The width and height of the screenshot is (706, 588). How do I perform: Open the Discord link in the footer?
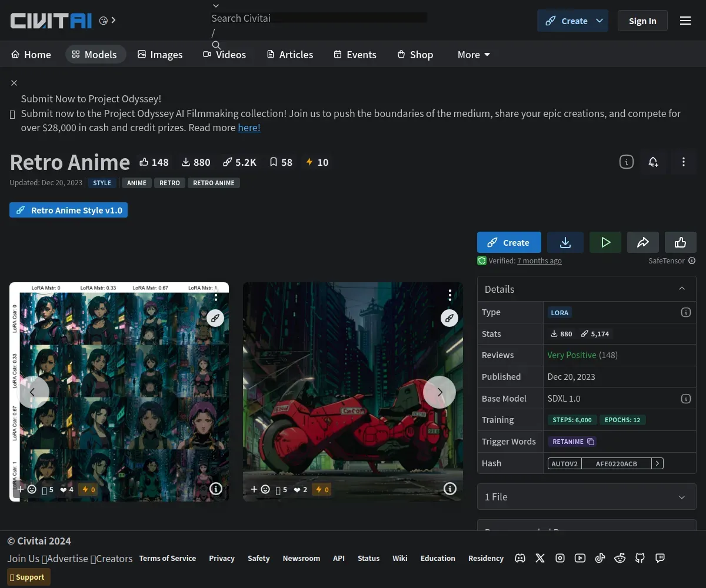tap(520, 558)
